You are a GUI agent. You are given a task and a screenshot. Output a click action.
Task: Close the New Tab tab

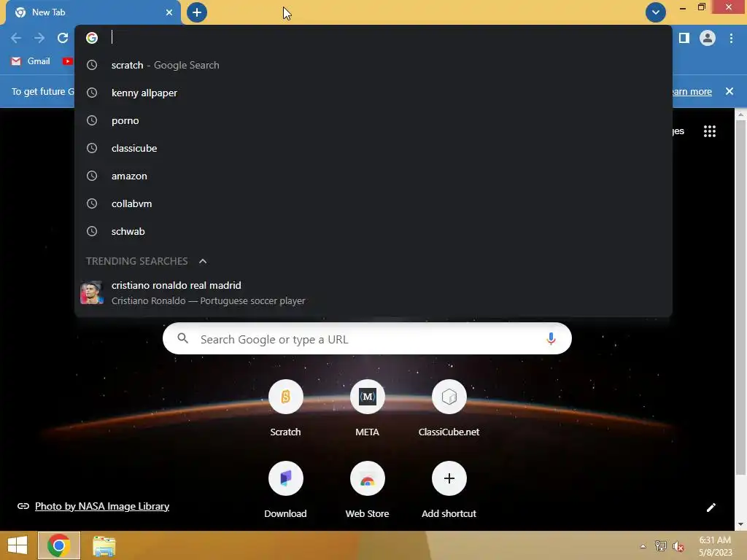[x=169, y=12]
